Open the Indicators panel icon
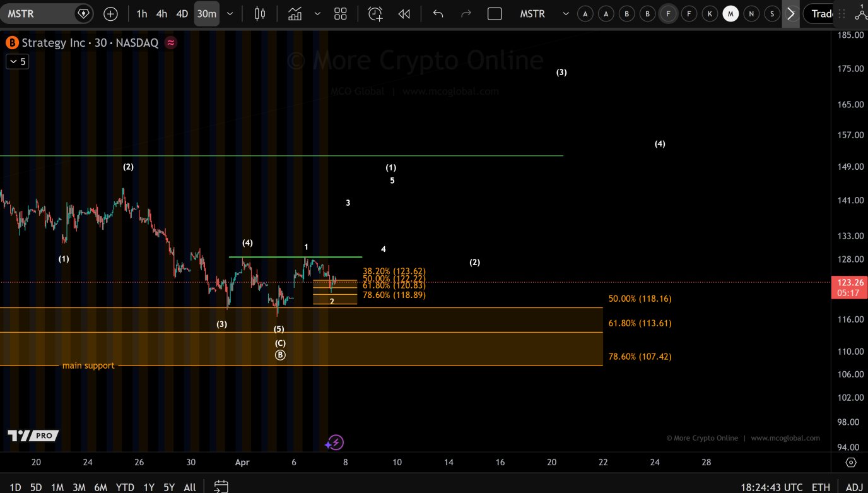The width and height of the screenshot is (868, 493). (295, 14)
